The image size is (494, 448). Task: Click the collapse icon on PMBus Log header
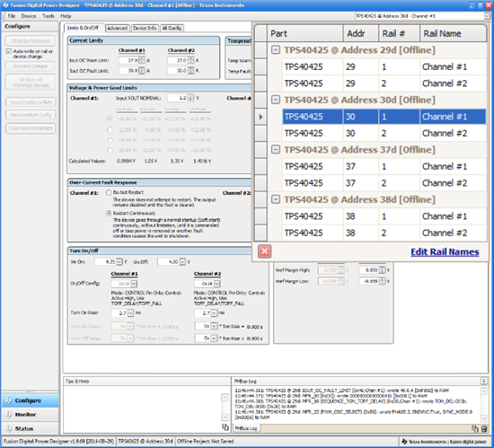tap(484, 381)
